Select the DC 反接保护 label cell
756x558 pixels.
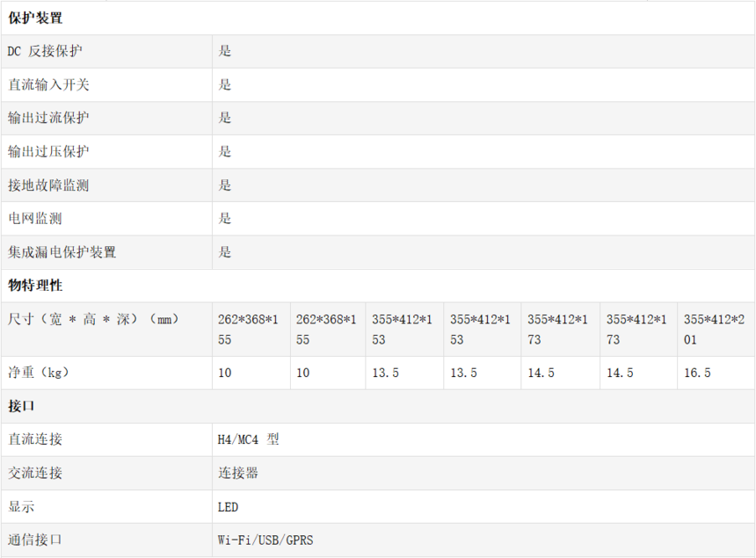click(x=46, y=51)
